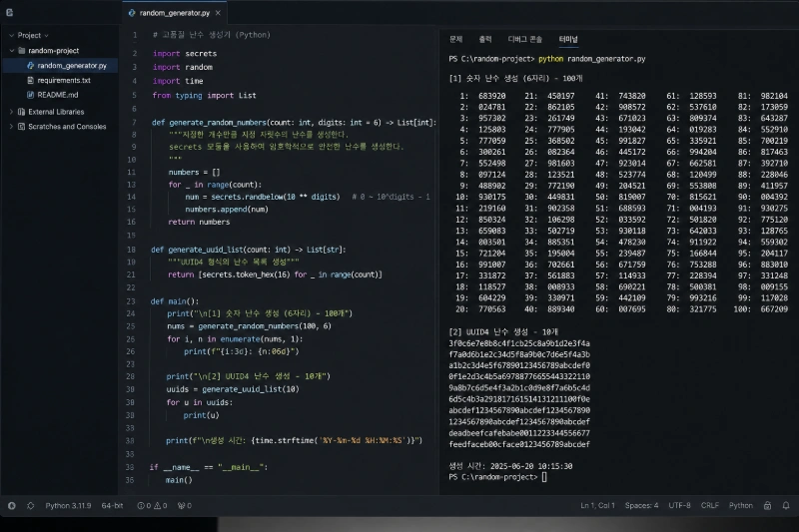This screenshot has width=799, height=532.
Task: Click the final 'main()' call line
Action: (179, 480)
